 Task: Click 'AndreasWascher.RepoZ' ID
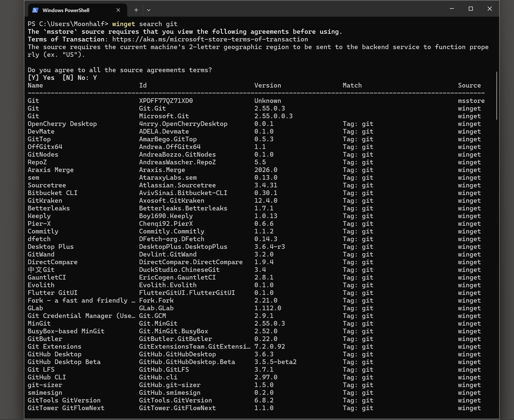[x=177, y=162]
